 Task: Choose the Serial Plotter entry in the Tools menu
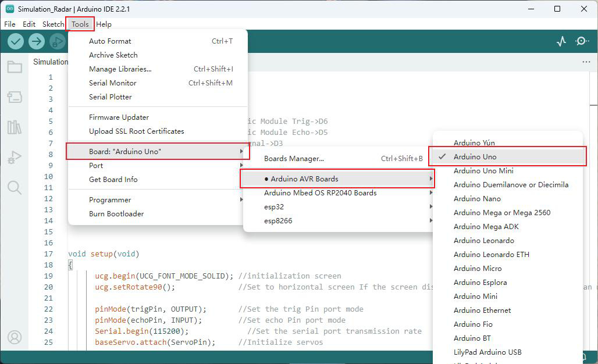click(x=158, y=97)
